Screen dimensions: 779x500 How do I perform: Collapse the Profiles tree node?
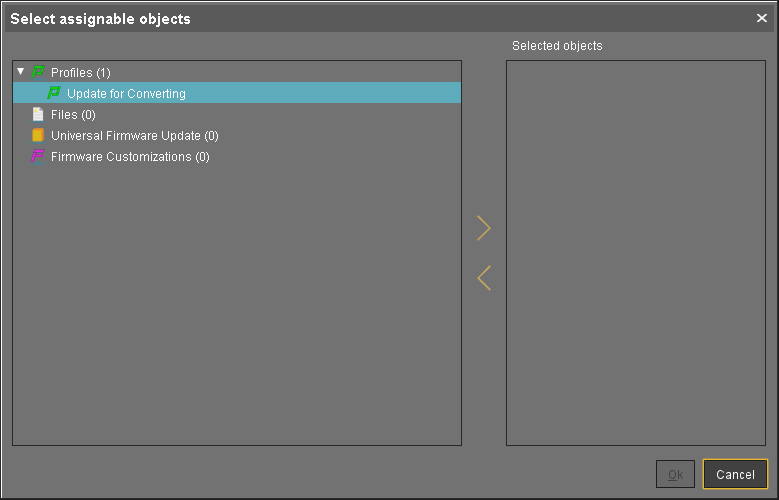21,72
